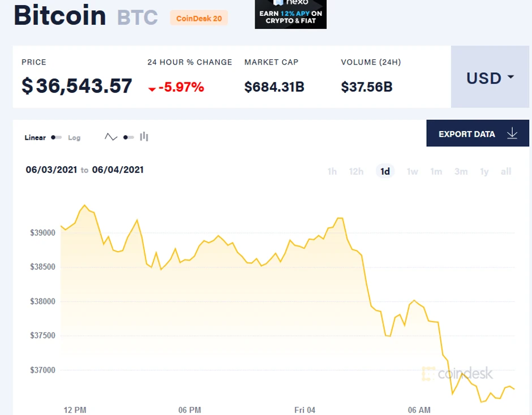Select the line chart icon
The image size is (532, 415).
111,136
